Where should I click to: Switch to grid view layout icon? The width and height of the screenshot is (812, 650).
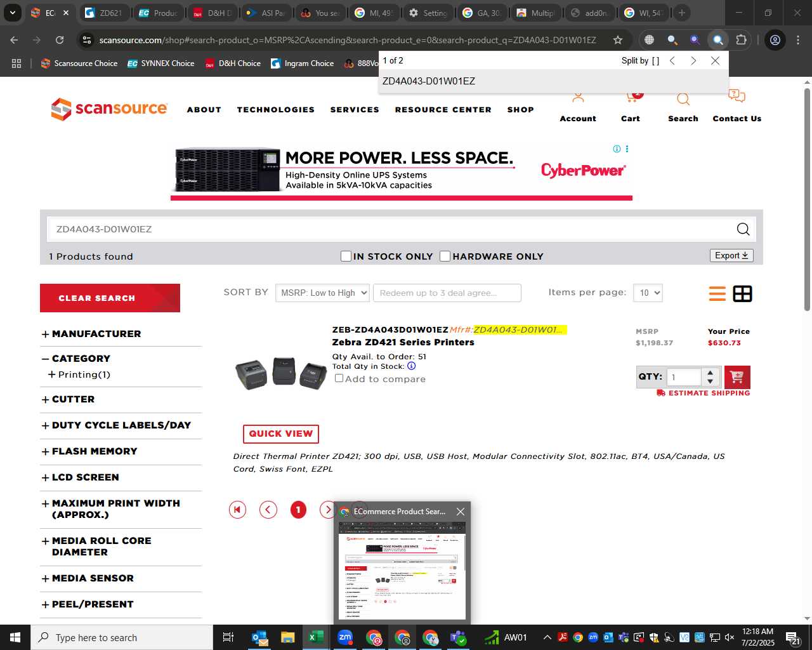[742, 294]
